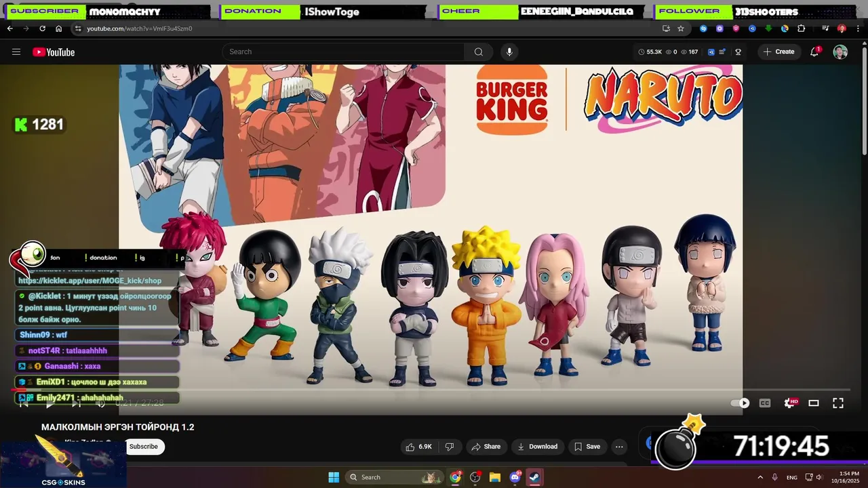
Task: Open the Chrome three-dot menu
Action: tap(858, 28)
